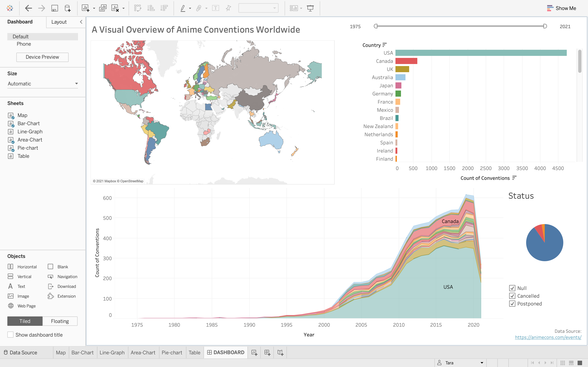Enable Show dashboard title checkbox
588x367 pixels.
(10, 335)
